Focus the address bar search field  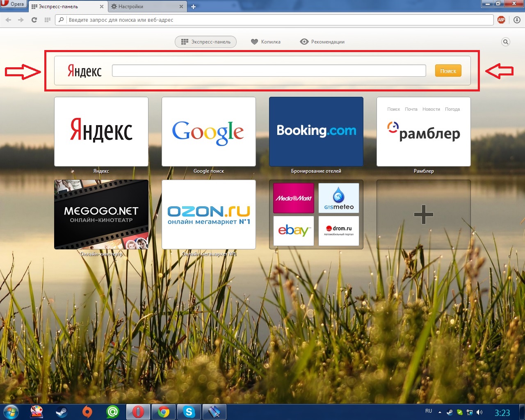274,20
